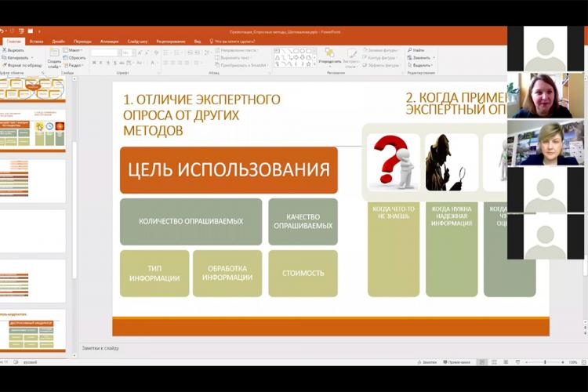Image resolution: width=588 pixels, height=392 pixels.
Task: Switch to Главная ribbon tab
Action: tap(14, 42)
